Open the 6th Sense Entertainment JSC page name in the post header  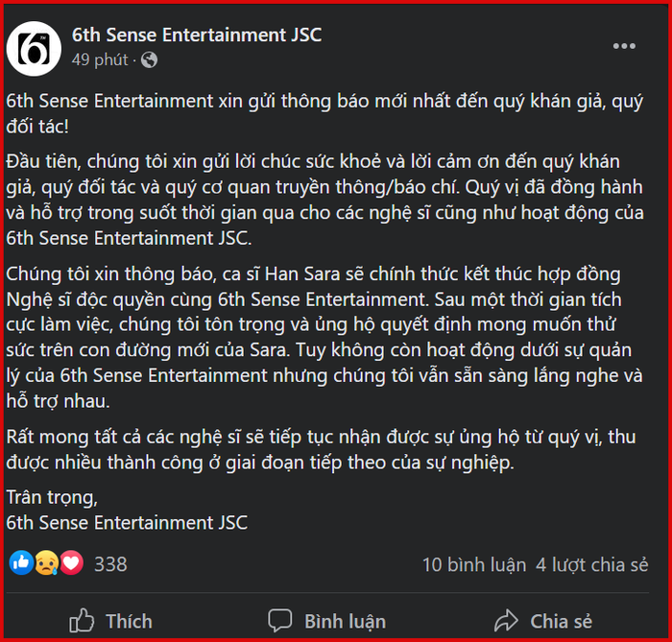click(197, 36)
